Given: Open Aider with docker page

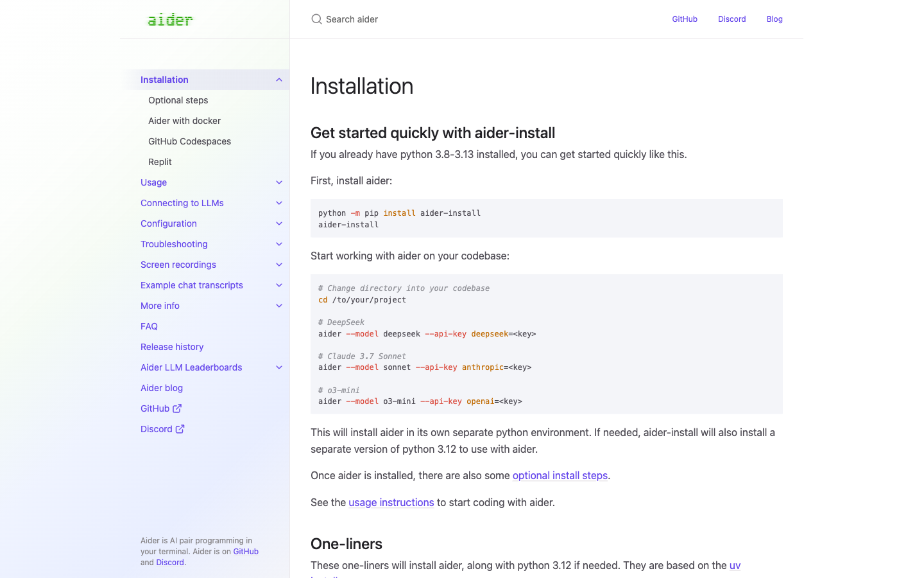Looking at the screenshot, I should pos(184,121).
